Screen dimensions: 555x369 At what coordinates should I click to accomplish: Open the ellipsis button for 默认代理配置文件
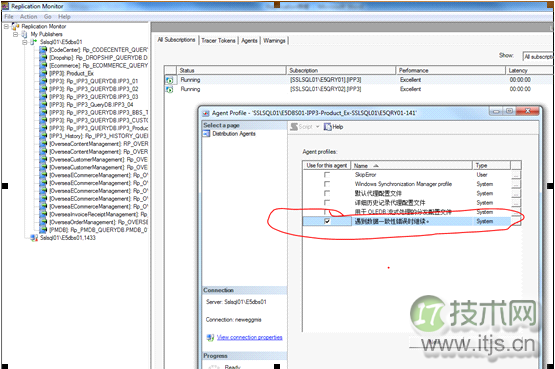coord(516,194)
